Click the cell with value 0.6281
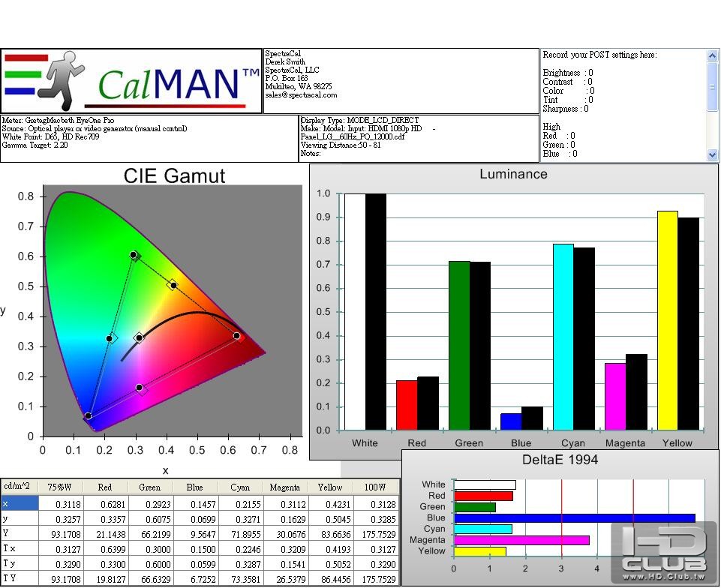721x588 pixels. [x=105, y=504]
